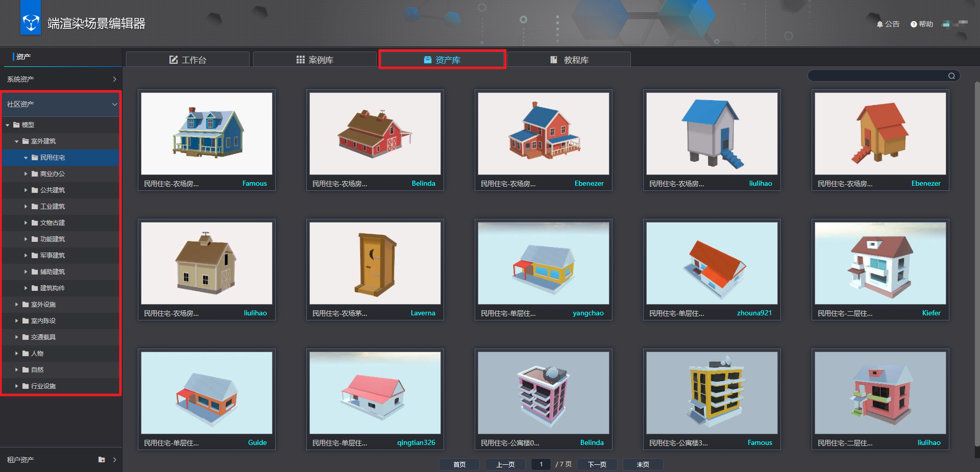
Task: Select the 资产 side panel tab
Action: tap(23, 57)
